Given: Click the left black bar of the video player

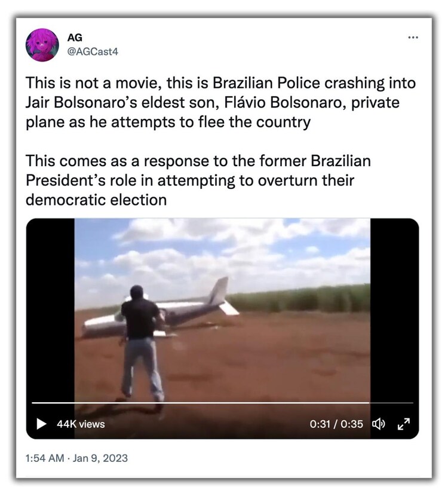Looking at the screenshot, I should coord(50,310).
